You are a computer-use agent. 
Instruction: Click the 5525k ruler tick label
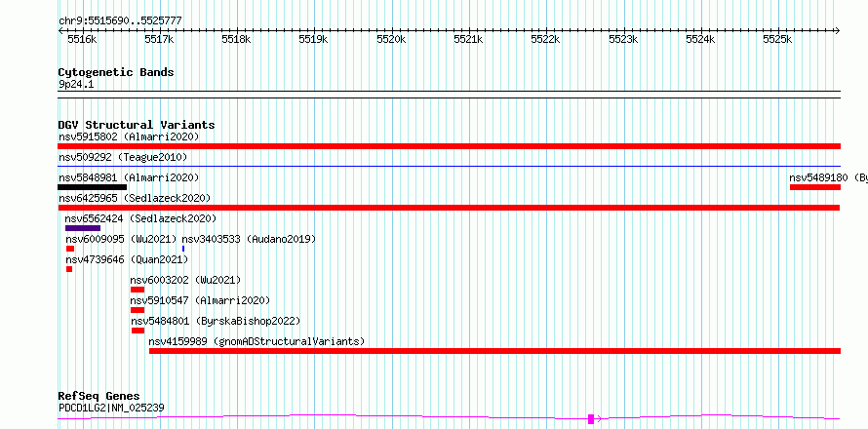click(777, 39)
